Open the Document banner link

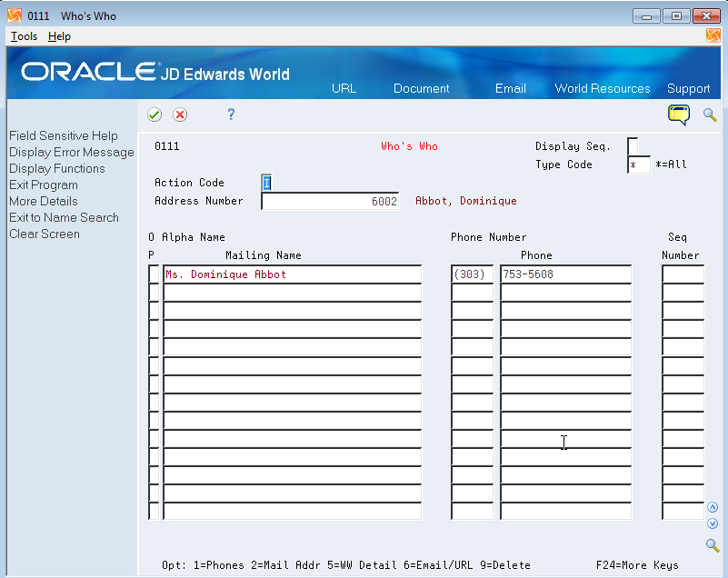421,88
